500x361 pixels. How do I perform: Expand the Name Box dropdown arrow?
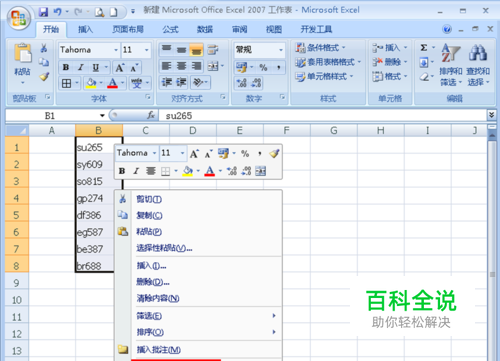[102, 116]
